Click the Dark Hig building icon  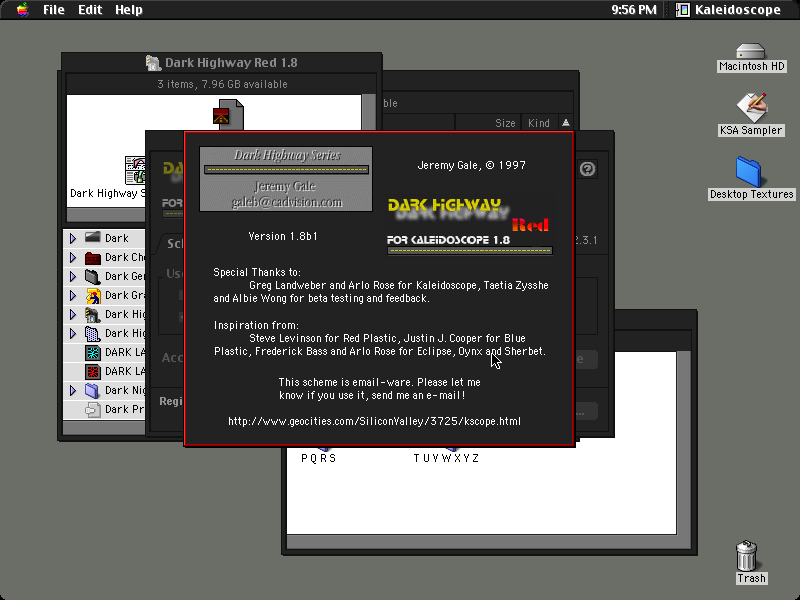point(92,314)
